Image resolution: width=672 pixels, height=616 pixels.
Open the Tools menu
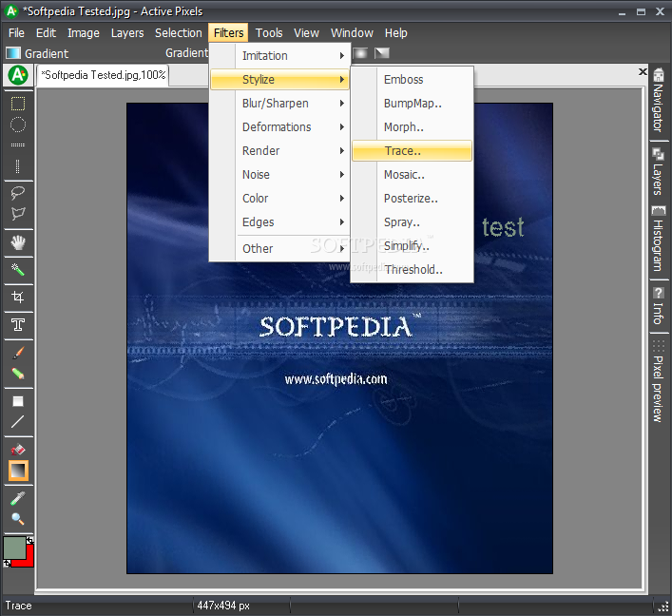pos(269,33)
